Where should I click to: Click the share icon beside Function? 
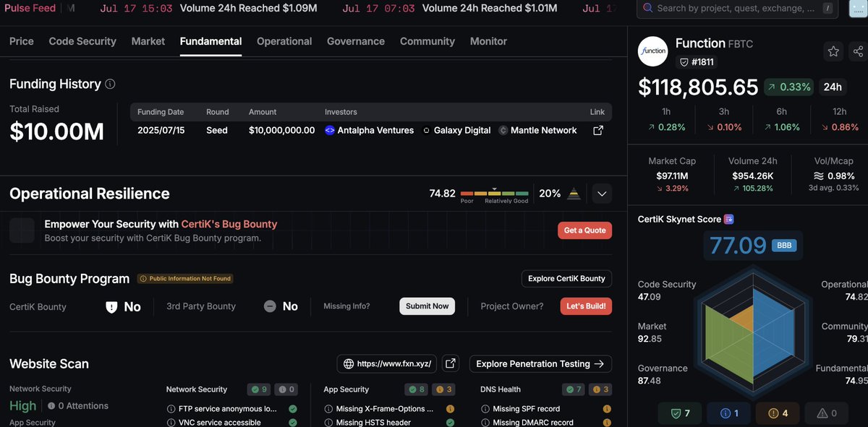pyautogui.click(x=858, y=51)
